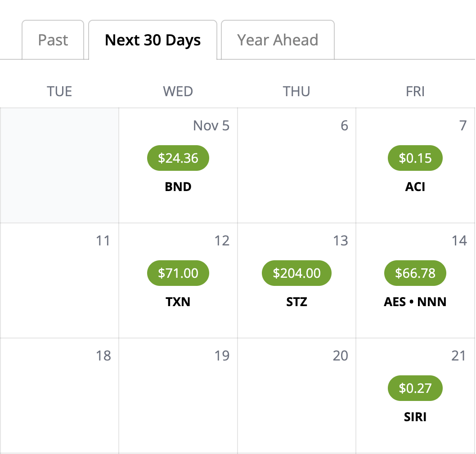Click the TXN $71.00 dividend badge
The image size is (476, 454).
point(178,273)
